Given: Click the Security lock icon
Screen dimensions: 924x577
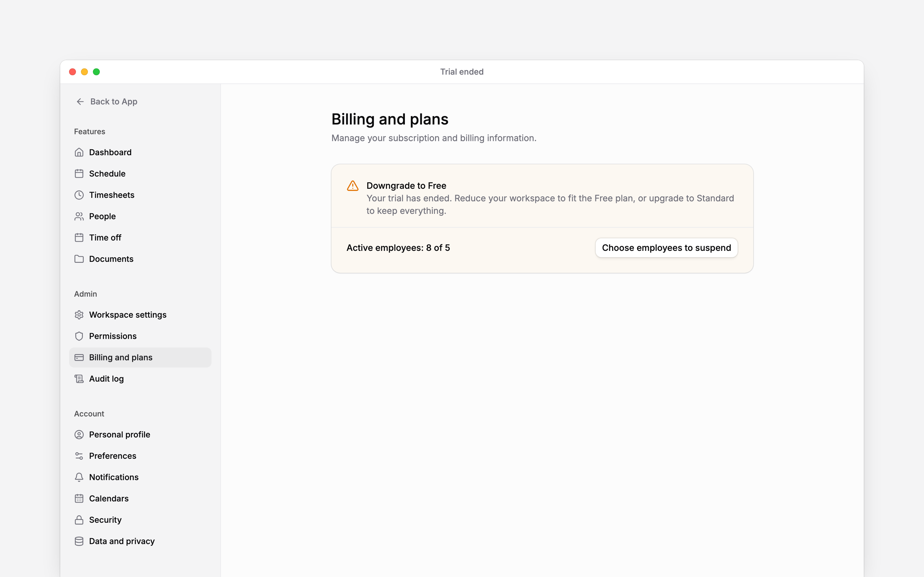Looking at the screenshot, I should point(79,520).
